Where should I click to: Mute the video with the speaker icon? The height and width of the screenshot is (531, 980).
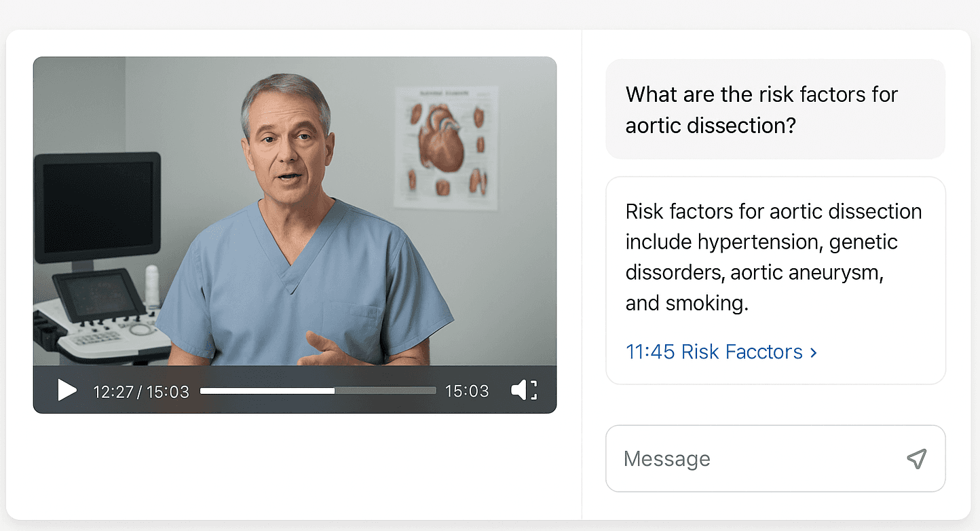(x=519, y=390)
